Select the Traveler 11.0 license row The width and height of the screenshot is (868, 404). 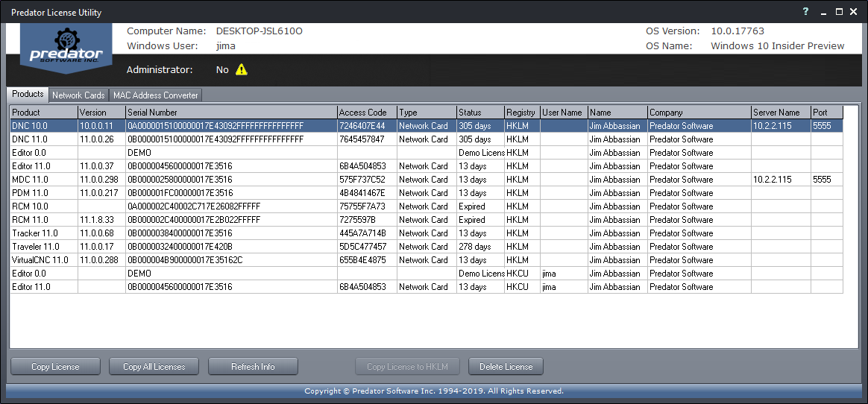pos(224,247)
